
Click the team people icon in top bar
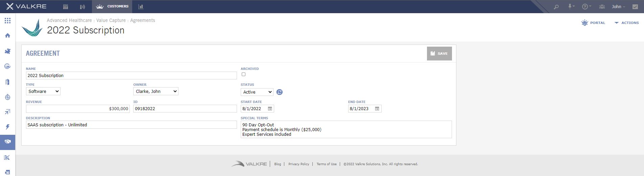pos(602,6)
